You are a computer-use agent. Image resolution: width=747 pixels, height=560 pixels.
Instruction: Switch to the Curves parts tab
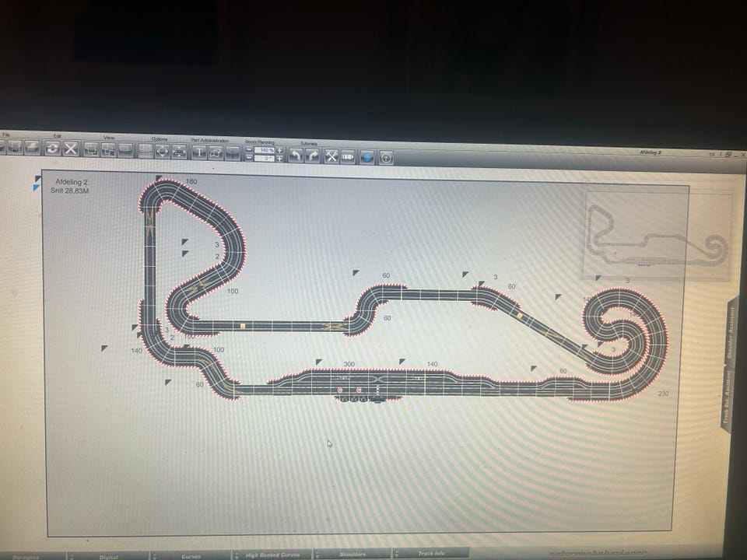(191, 555)
